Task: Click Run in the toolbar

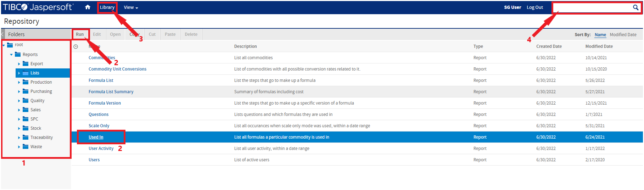Action: [x=80, y=34]
